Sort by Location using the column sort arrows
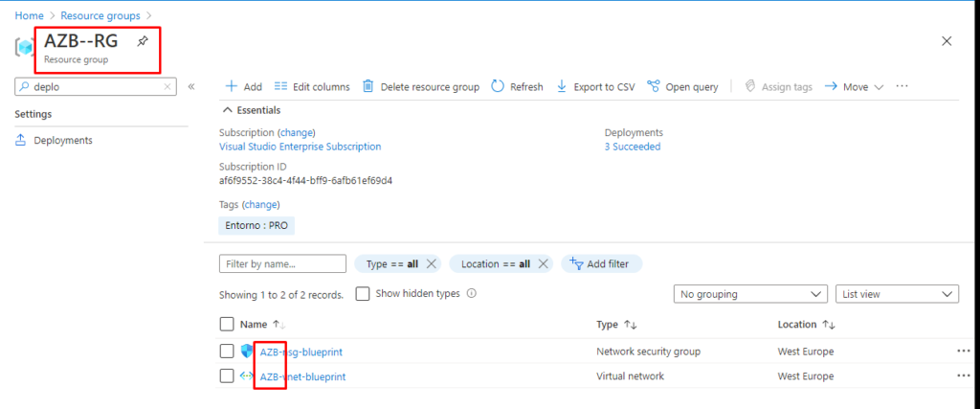 point(829,325)
